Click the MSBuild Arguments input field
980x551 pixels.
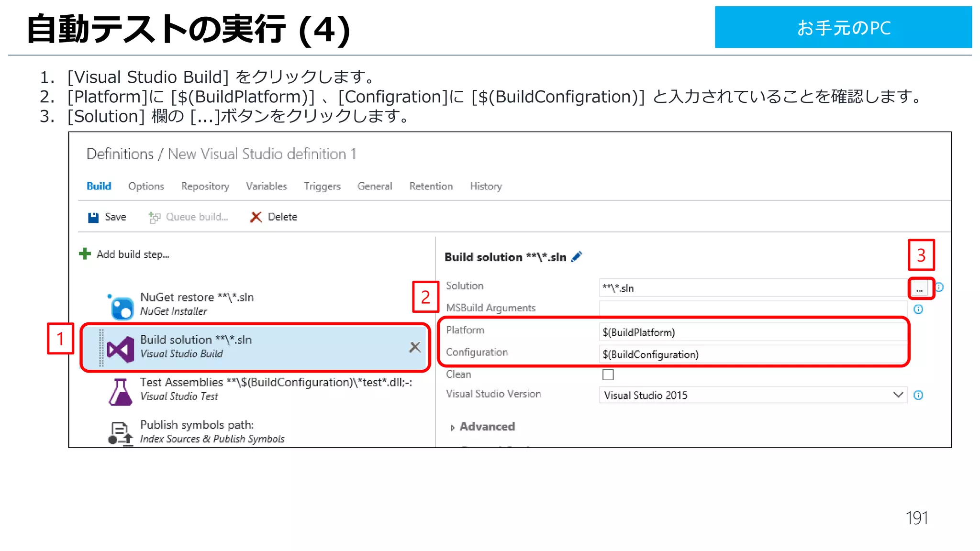point(753,309)
